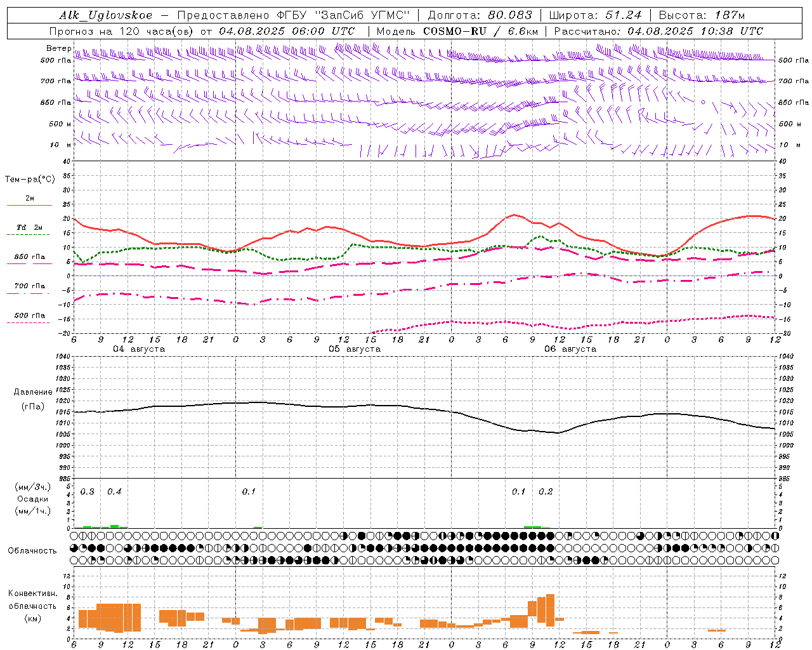Click the precipitation value '0.2'
This screenshot has height=650, width=812.
point(546,492)
